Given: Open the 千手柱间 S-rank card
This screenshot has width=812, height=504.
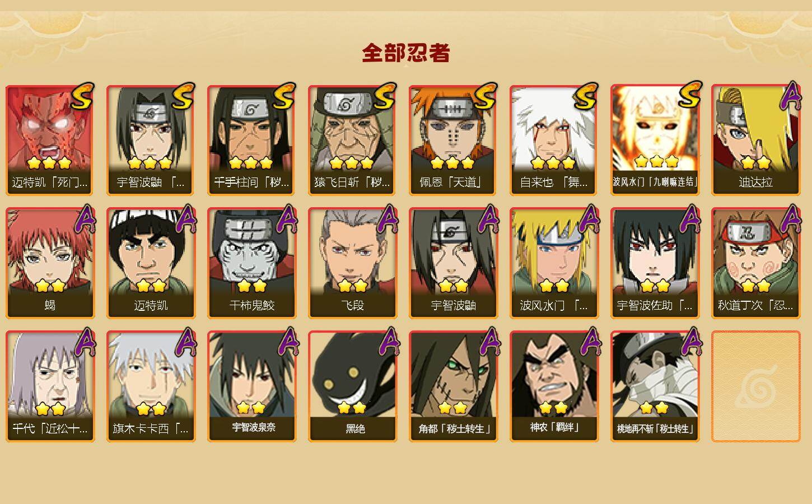Looking at the screenshot, I should pos(251,140).
